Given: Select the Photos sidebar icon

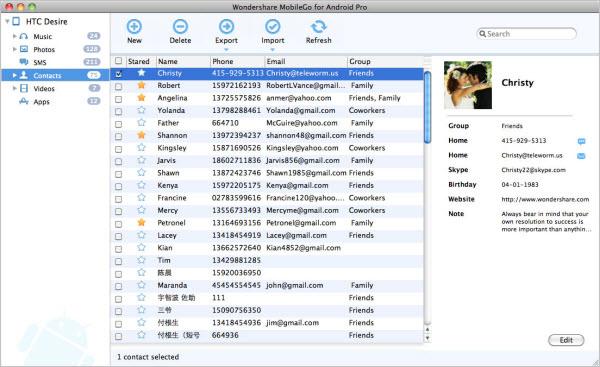Looking at the screenshot, I should pyautogui.click(x=24, y=49).
